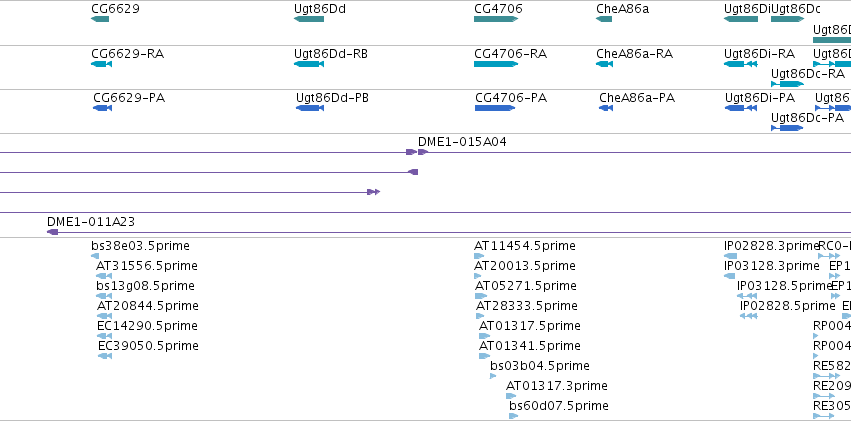The image size is (851, 421).
Task: Select transcript CG6629-RA glyph
Action: coord(101,64)
